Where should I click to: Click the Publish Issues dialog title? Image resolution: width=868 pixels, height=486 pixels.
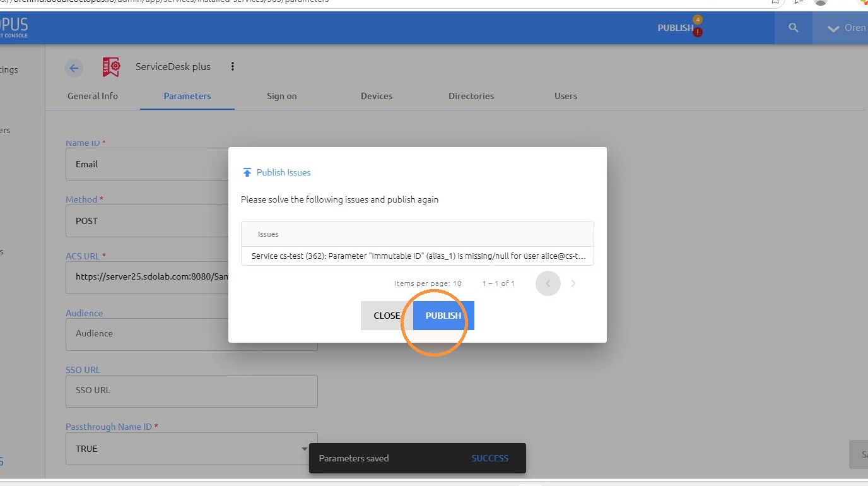tap(283, 172)
